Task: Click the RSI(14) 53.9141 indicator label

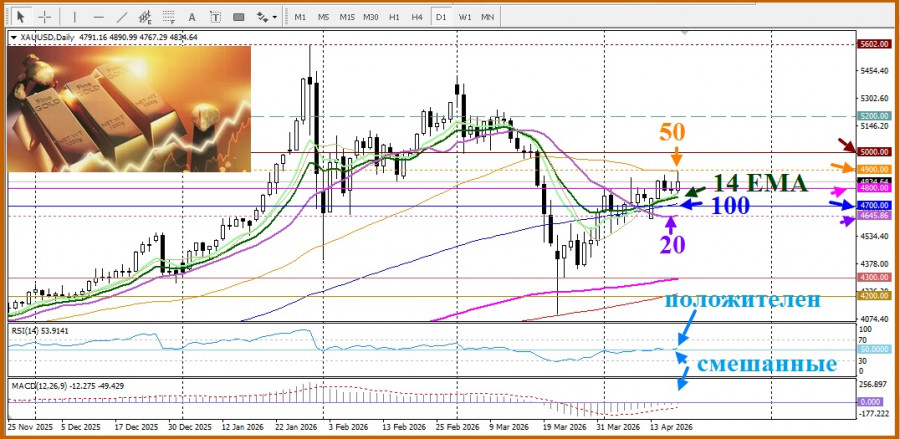Action: [x=38, y=330]
